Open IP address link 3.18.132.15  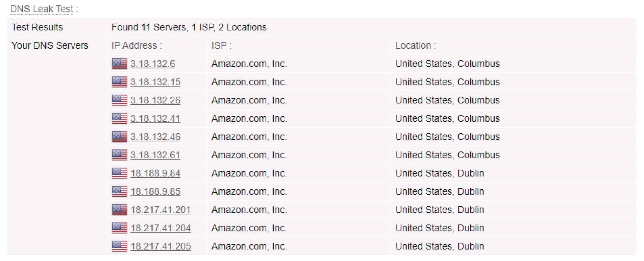[x=155, y=82]
